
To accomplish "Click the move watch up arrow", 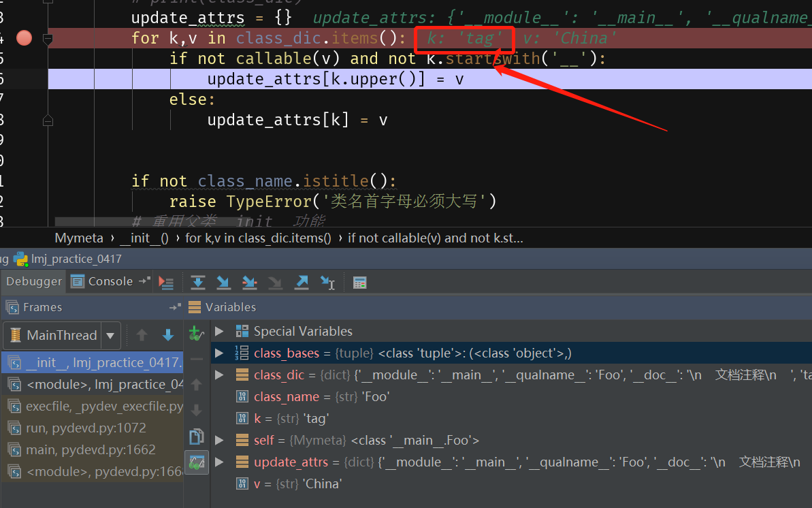I will tap(196, 385).
